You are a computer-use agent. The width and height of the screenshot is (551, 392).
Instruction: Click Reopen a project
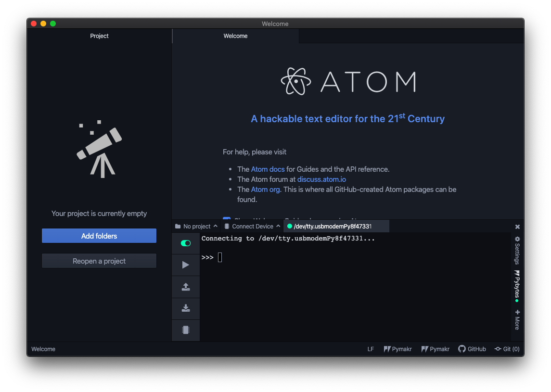pyautogui.click(x=99, y=260)
